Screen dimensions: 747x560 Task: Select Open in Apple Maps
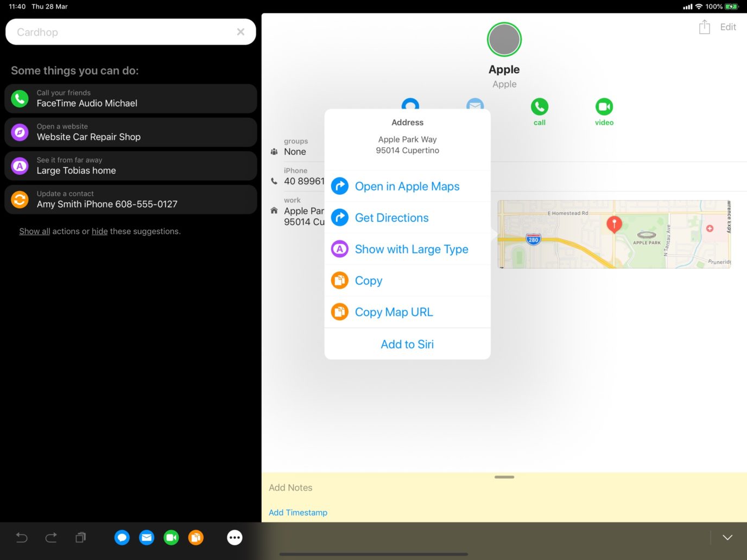click(407, 186)
